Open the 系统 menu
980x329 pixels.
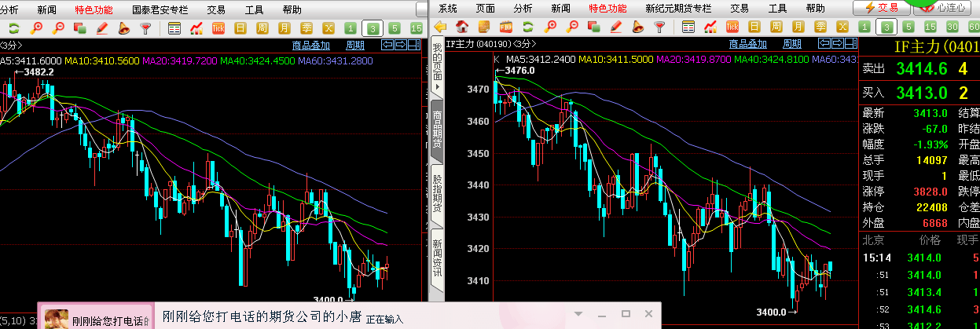[447, 9]
